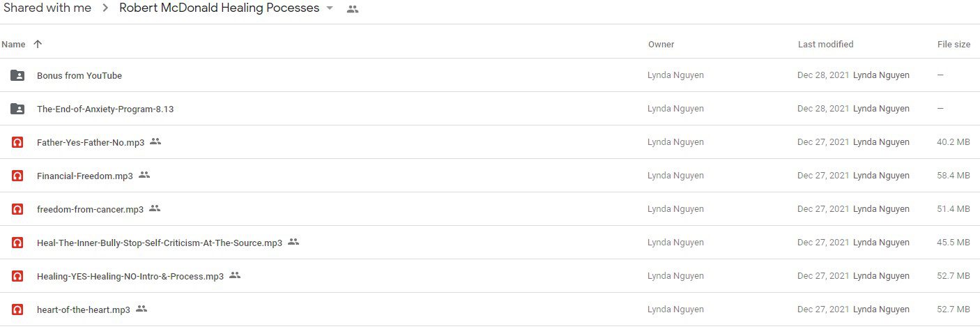
Task: Click breadcrumb chevron after Shared with me
Action: point(105,9)
